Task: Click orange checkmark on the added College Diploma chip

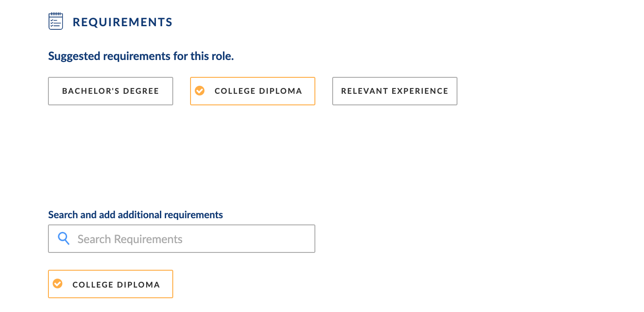Action: 57,284
